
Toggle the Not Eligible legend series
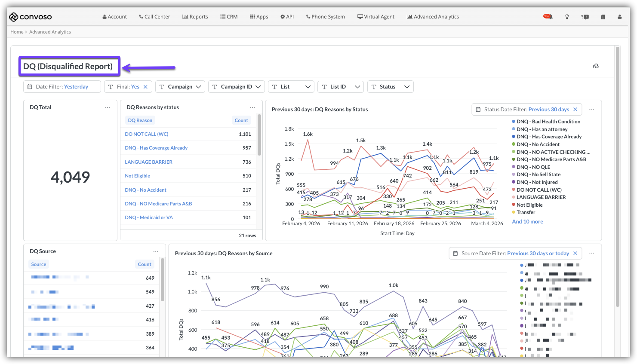point(529,205)
